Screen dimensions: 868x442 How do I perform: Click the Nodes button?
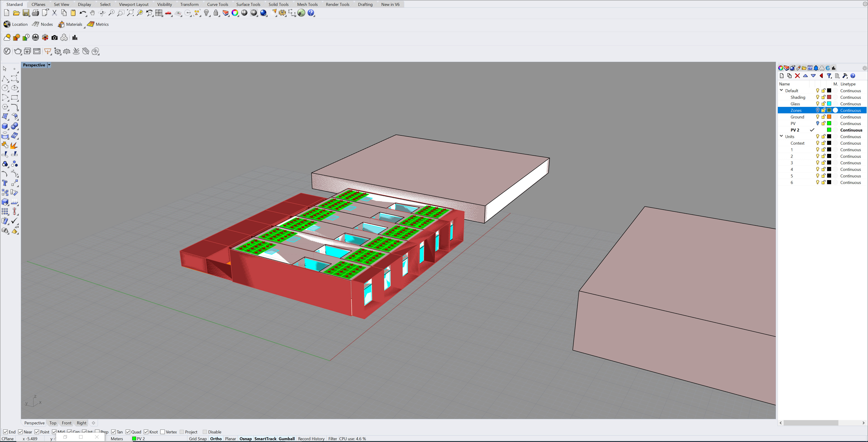42,24
